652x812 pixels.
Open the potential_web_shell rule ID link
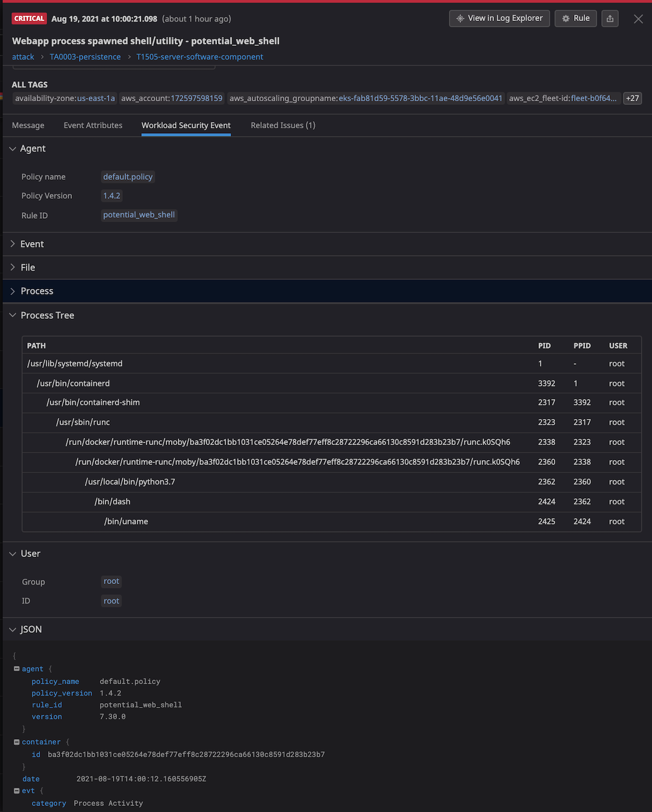[139, 215]
